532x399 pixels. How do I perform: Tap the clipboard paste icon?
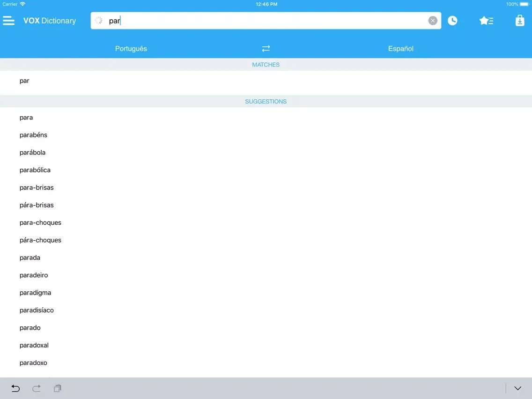point(57,388)
